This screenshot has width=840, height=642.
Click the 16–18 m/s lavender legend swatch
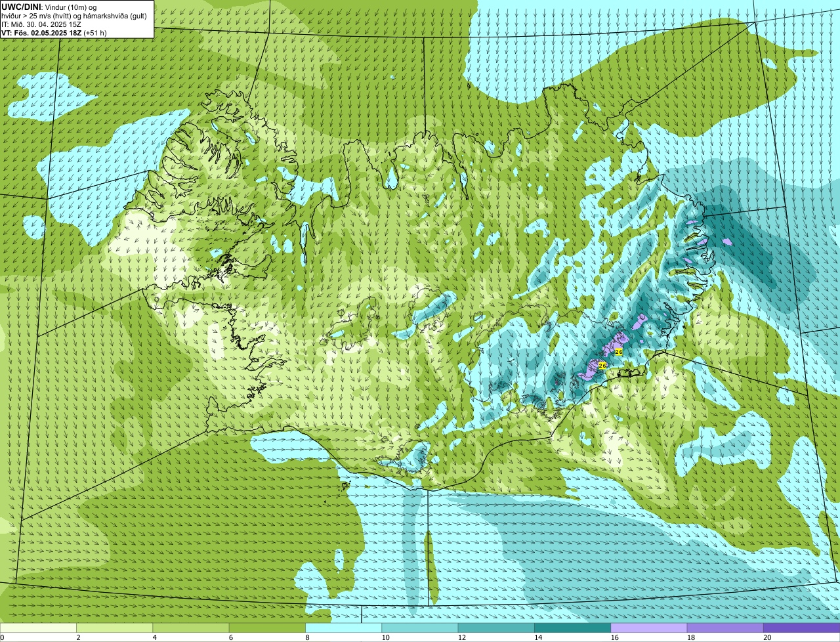[649, 628]
